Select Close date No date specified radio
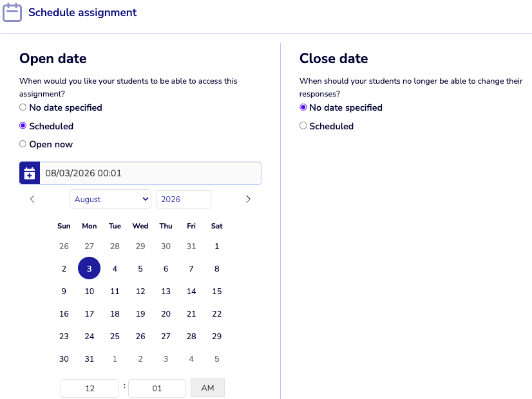The height and width of the screenshot is (399, 532). 303,107
